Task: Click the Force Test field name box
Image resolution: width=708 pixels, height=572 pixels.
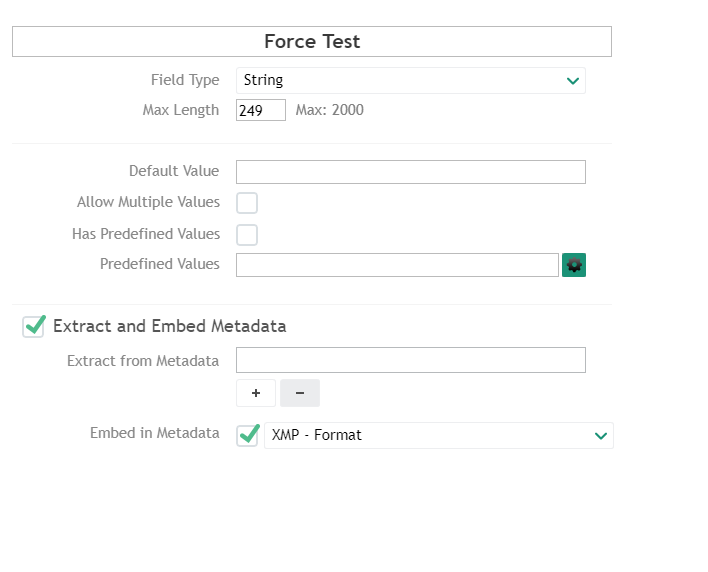Action: 312,42
